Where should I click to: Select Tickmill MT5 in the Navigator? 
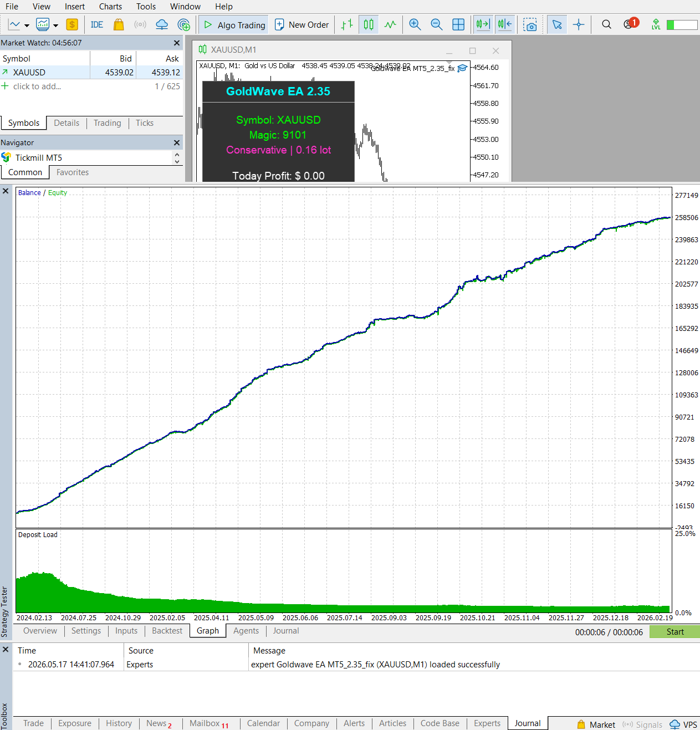click(38, 157)
